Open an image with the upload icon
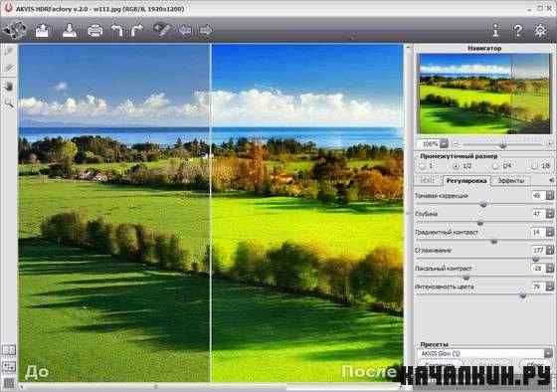 (x=42, y=30)
